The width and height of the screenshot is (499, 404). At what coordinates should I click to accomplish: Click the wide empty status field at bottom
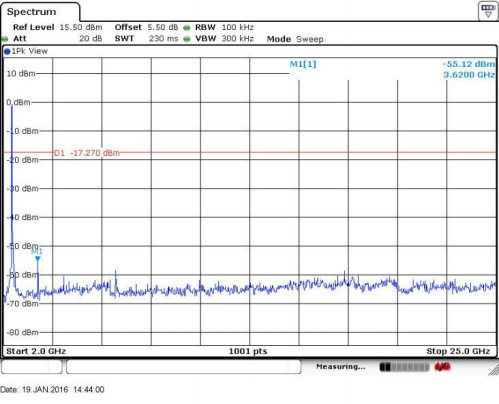click(x=184, y=367)
